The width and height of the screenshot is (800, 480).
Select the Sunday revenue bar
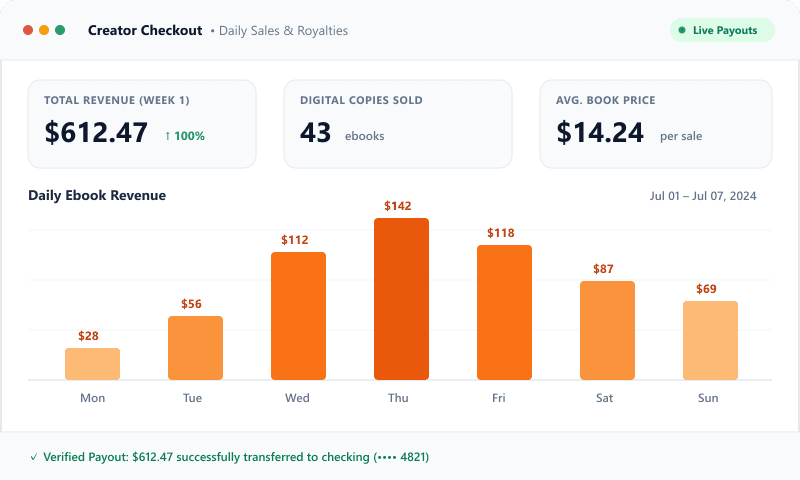coord(711,341)
